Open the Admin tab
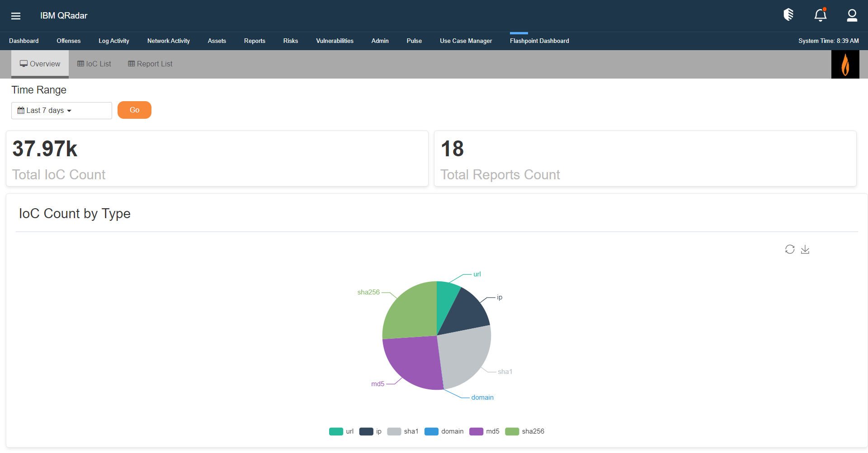Image resolution: width=868 pixels, height=453 pixels. [380, 41]
